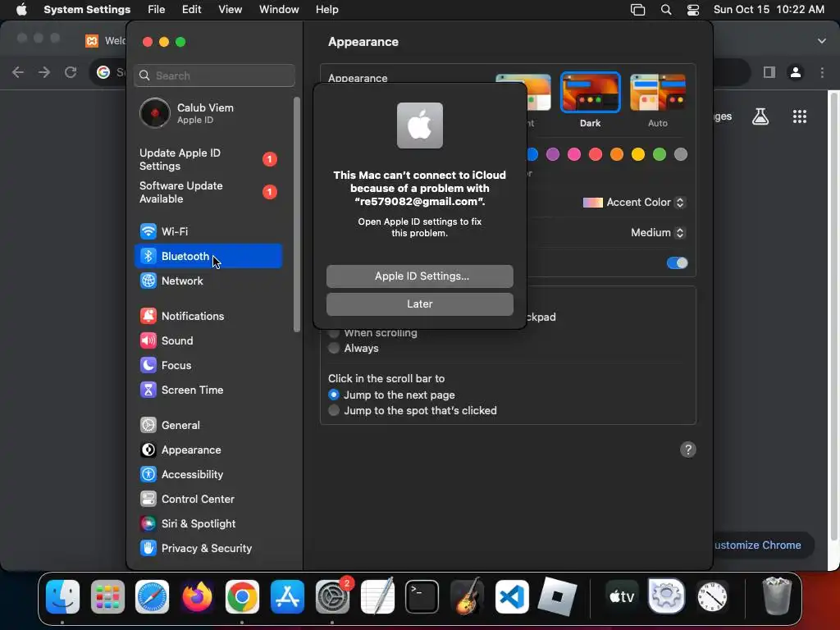Screen dimensions: 840x630
Task: Open Terminal from the Dock
Action: pos(422,597)
